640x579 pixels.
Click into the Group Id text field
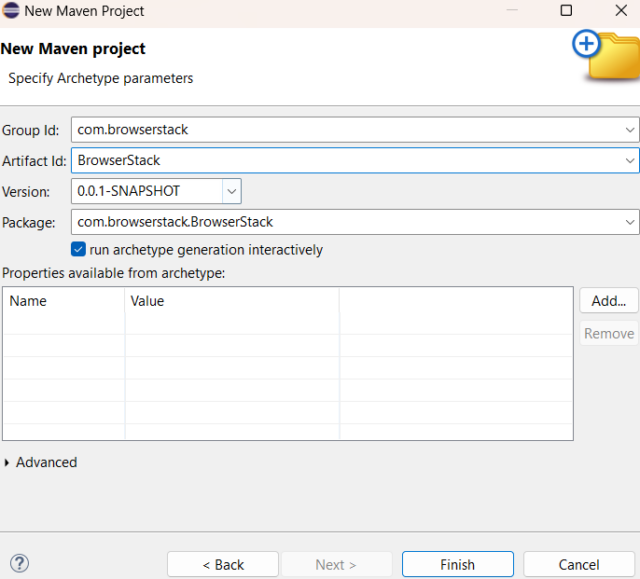pos(347,130)
